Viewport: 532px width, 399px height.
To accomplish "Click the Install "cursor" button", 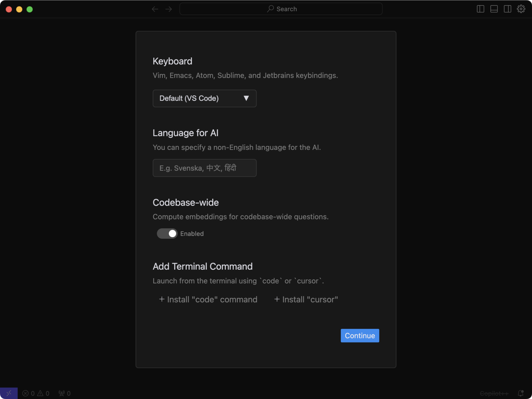I will tap(306, 300).
